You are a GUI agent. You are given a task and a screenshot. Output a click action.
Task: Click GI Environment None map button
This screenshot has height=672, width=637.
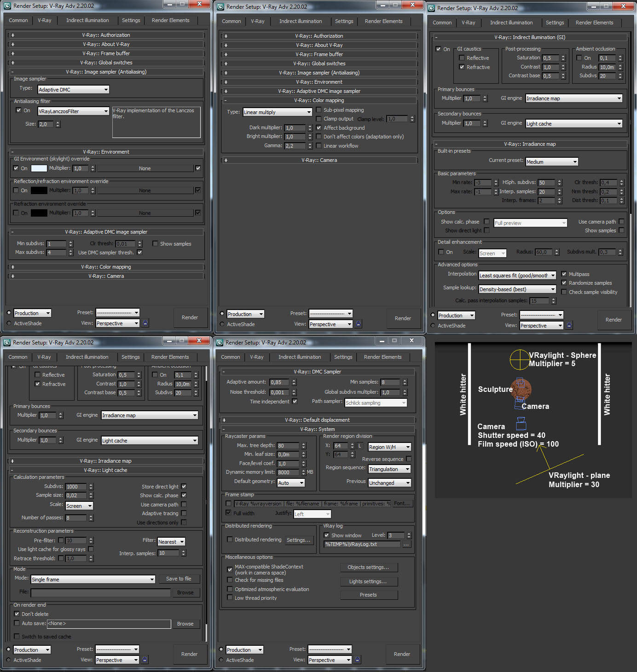[x=145, y=168]
